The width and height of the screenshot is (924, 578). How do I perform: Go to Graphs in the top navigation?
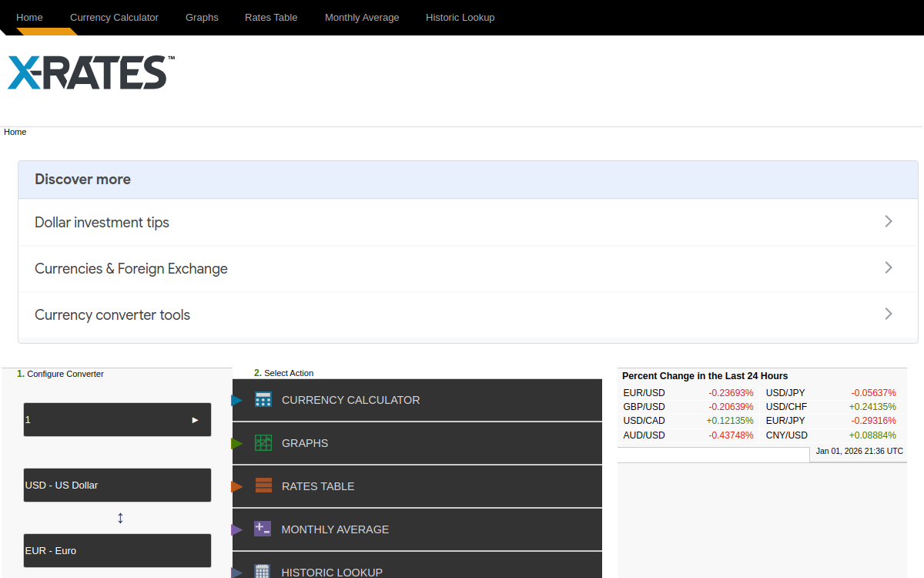point(202,17)
